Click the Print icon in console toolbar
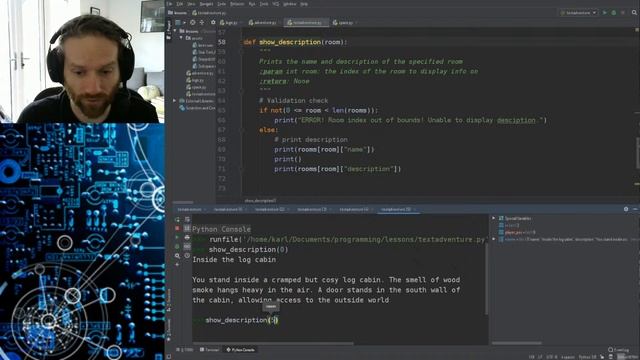 click(187, 237)
